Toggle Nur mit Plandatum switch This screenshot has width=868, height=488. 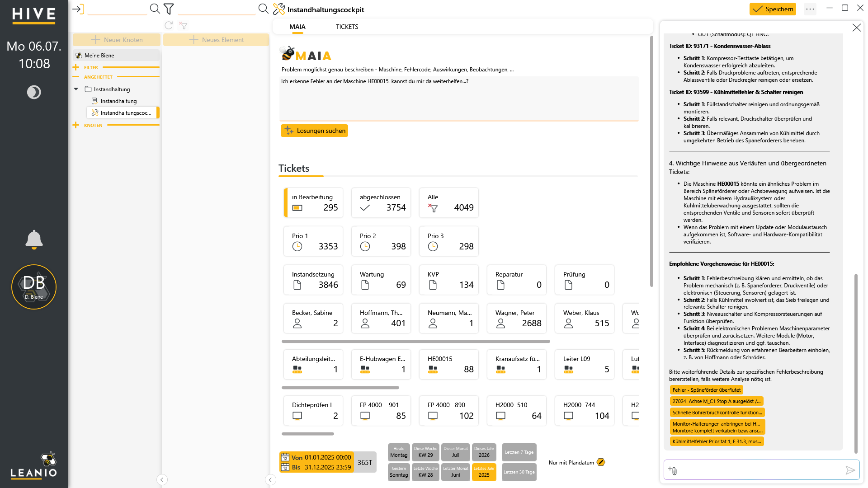tap(601, 462)
